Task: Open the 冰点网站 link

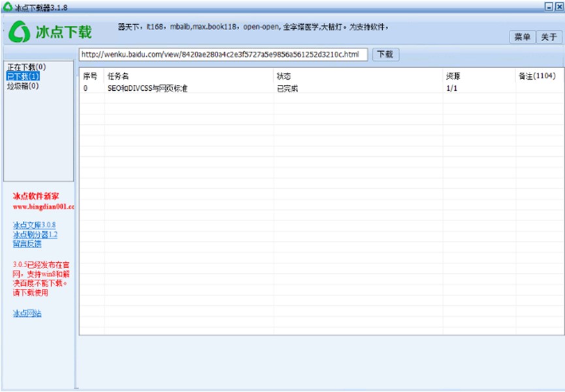Action: pyautogui.click(x=27, y=314)
